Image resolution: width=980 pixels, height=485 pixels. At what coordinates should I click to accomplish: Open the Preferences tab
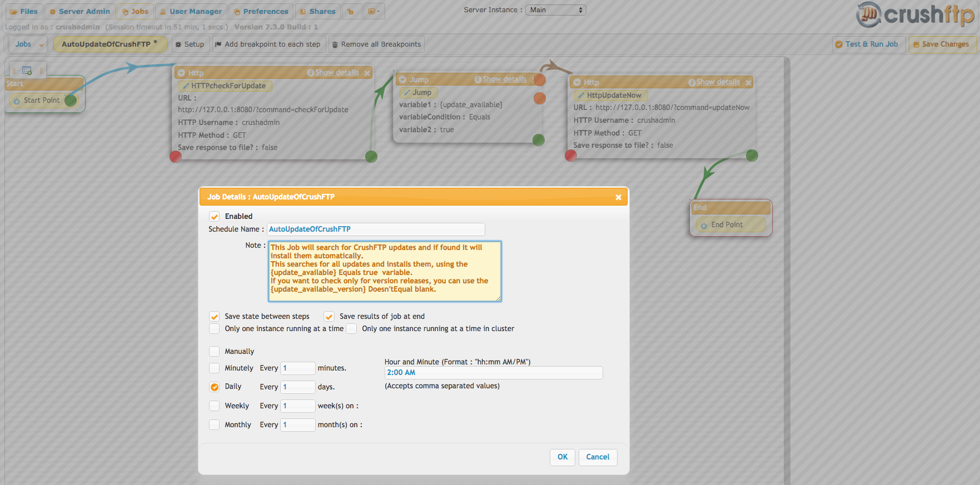[x=261, y=11]
